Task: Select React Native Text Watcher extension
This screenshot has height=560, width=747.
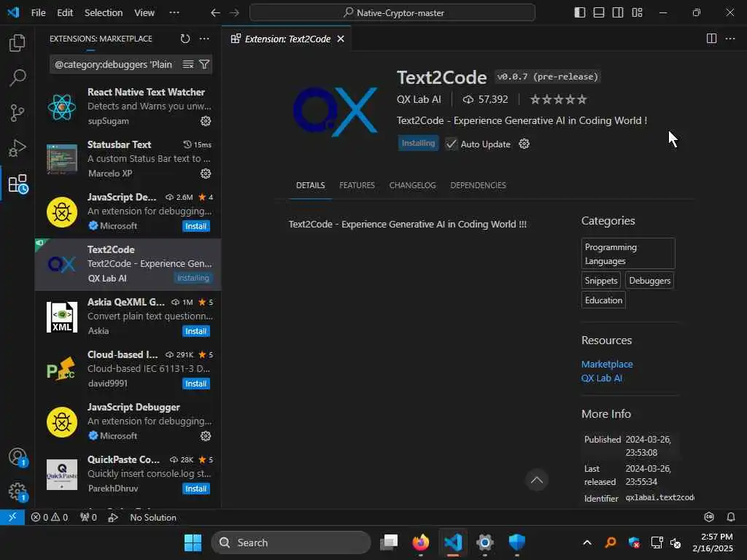Action: coord(128,106)
